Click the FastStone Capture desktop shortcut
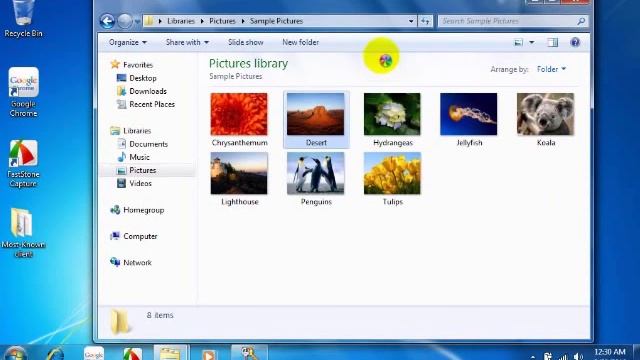This screenshot has height=360, width=640. [23, 163]
